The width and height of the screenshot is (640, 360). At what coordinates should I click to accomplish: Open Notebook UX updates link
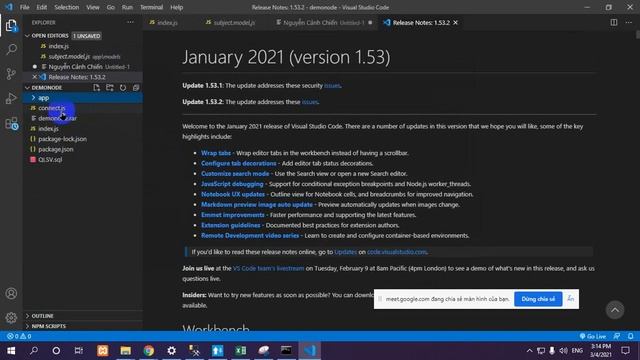[x=233, y=194]
